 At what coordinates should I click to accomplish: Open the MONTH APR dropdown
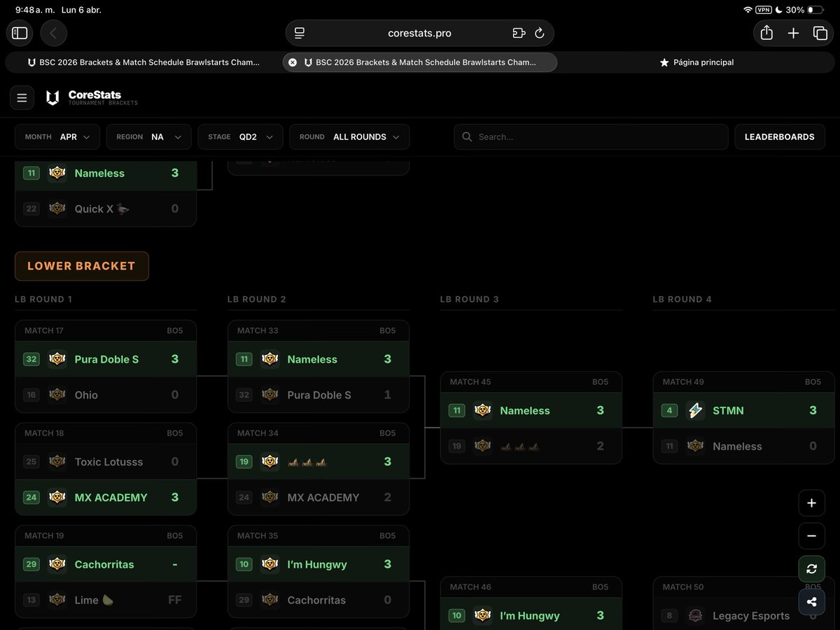(57, 137)
